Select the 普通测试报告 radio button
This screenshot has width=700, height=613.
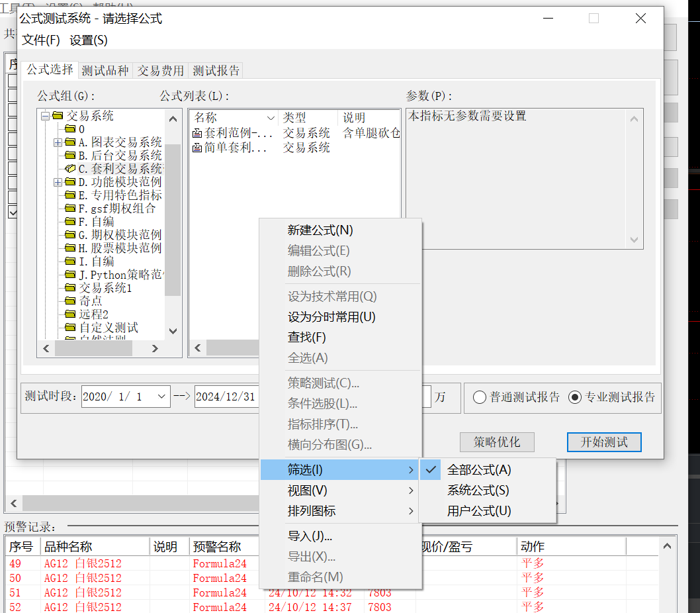480,397
